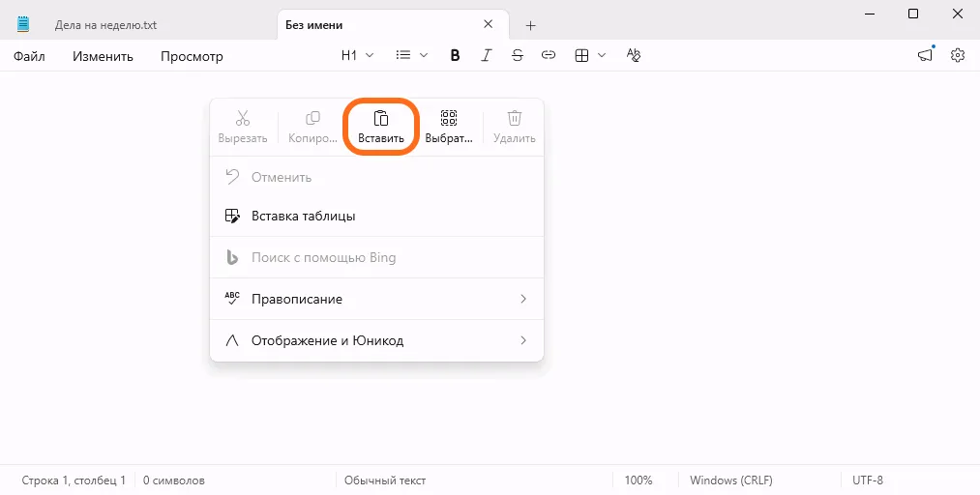Click the table icon in toolbar
The image size is (980, 495).
pyautogui.click(x=581, y=55)
